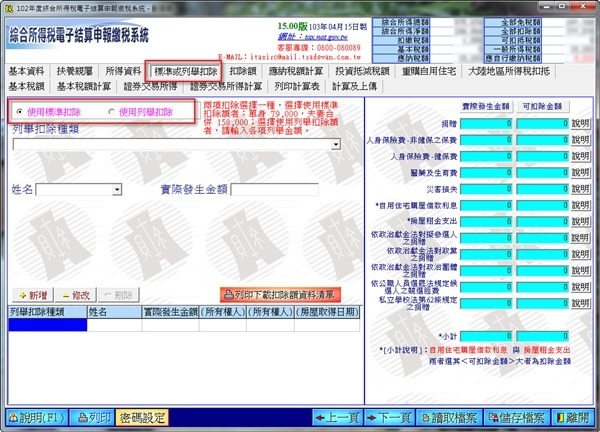This screenshot has width=600, height=432.
Task: Open the 應納稅額計算 tab
Action: coord(296,71)
